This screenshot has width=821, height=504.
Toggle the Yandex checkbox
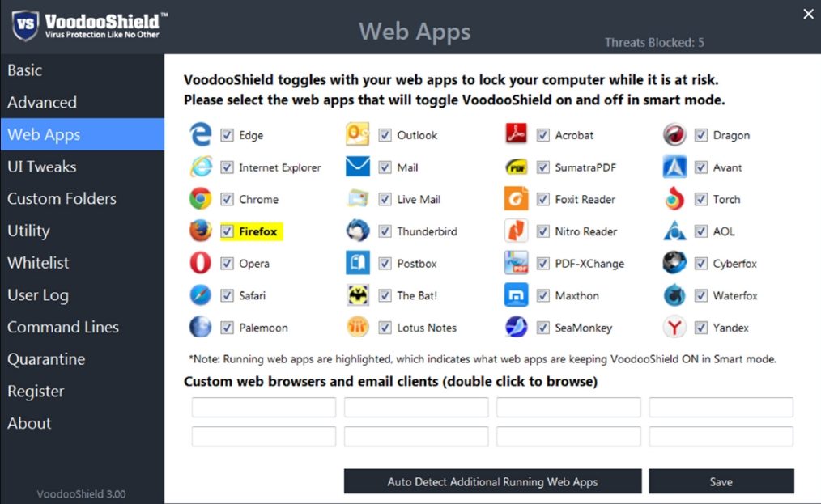[x=701, y=328]
